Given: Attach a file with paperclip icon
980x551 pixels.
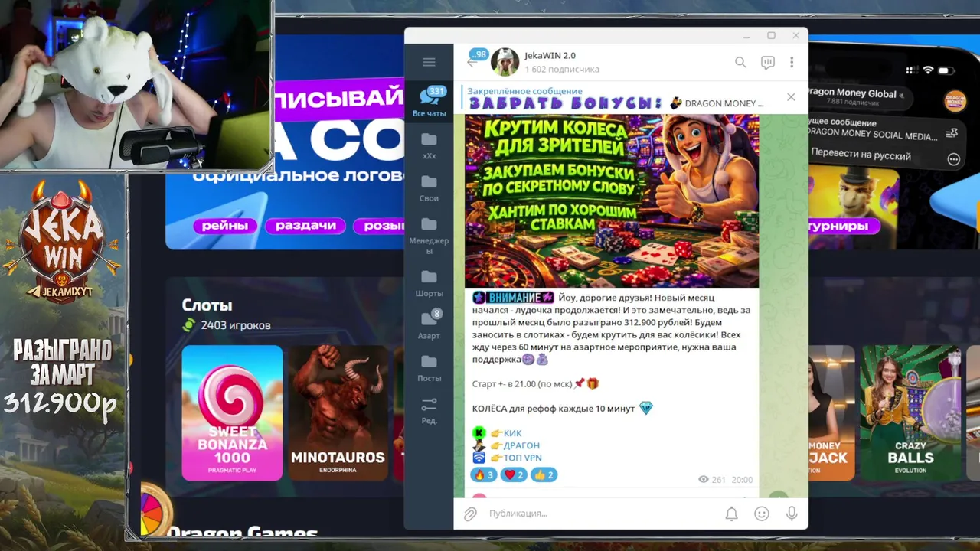Looking at the screenshot, I should pos(470,514).
